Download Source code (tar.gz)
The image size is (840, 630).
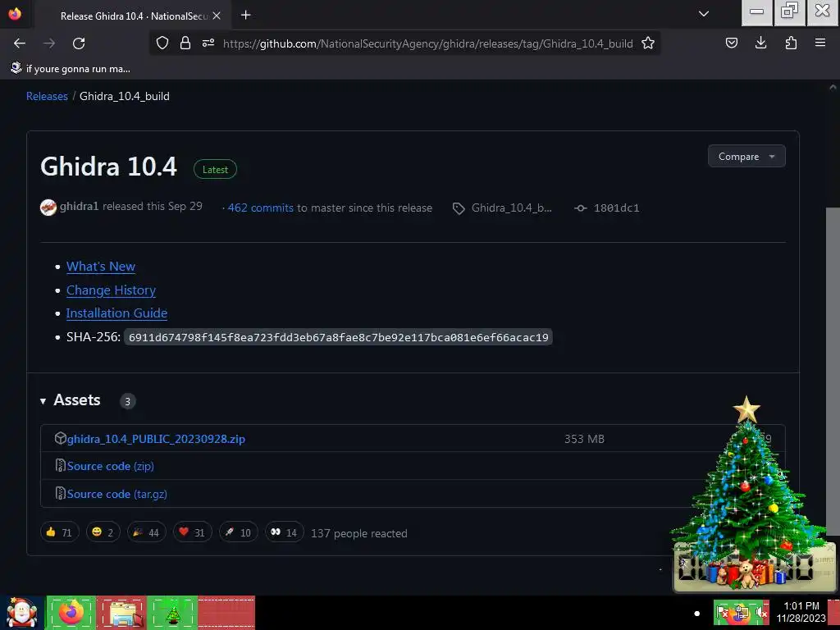(116, 494)
